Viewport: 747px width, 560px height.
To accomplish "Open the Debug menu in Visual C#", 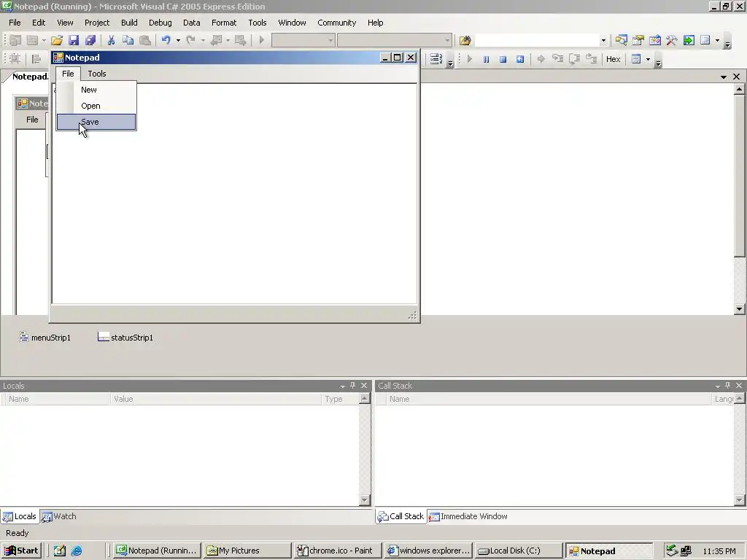I will click(160, 23).
